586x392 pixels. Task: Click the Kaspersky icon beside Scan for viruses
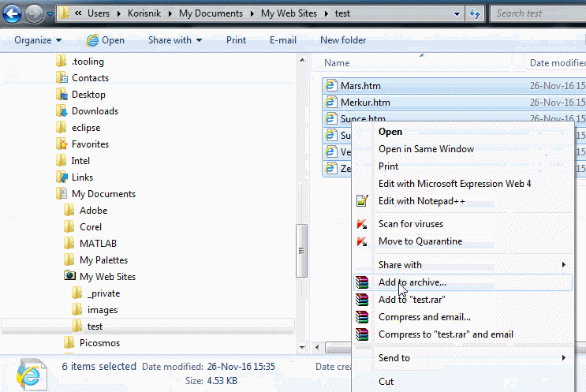362,224
